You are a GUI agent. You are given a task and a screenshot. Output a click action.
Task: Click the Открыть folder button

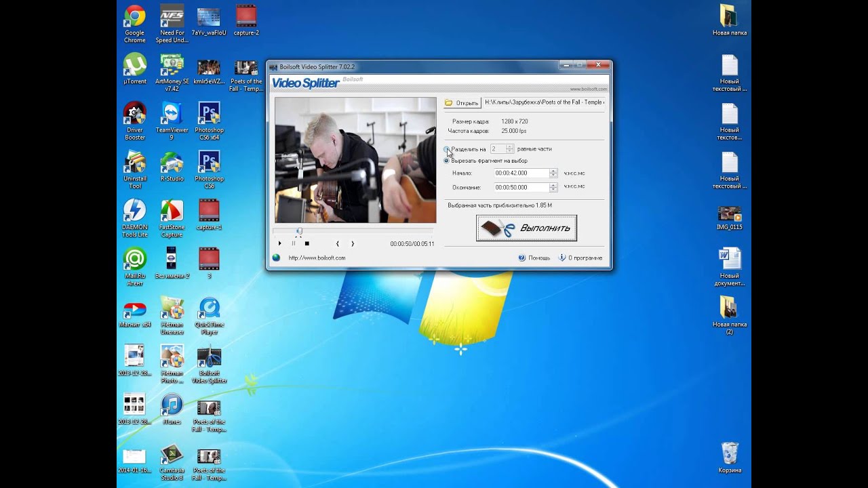pos(462,103)
